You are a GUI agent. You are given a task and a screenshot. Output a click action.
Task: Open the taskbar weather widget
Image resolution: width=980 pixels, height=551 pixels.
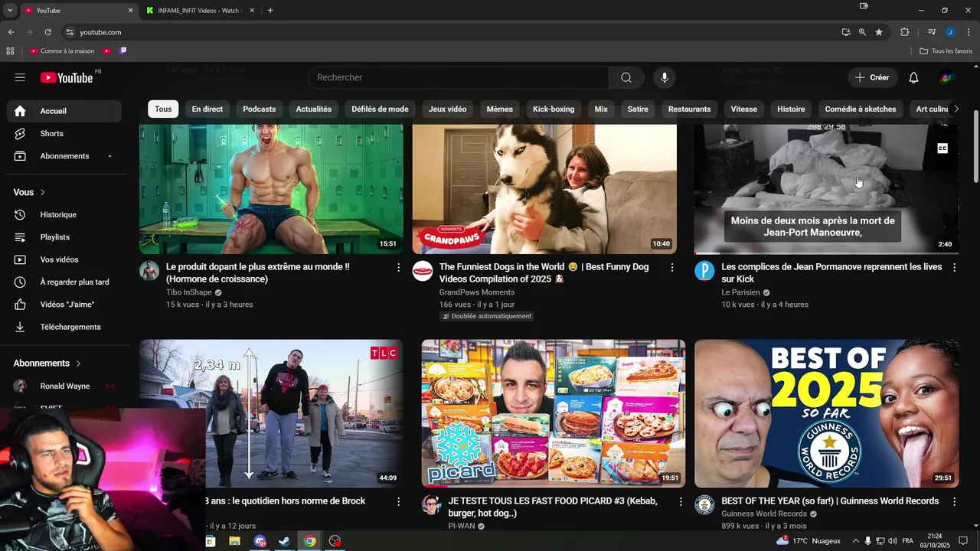click(808, 541)
